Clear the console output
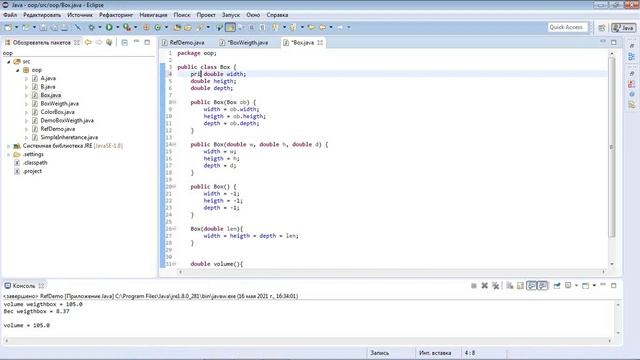The image size is (640, 360). (x=509, y=286)
